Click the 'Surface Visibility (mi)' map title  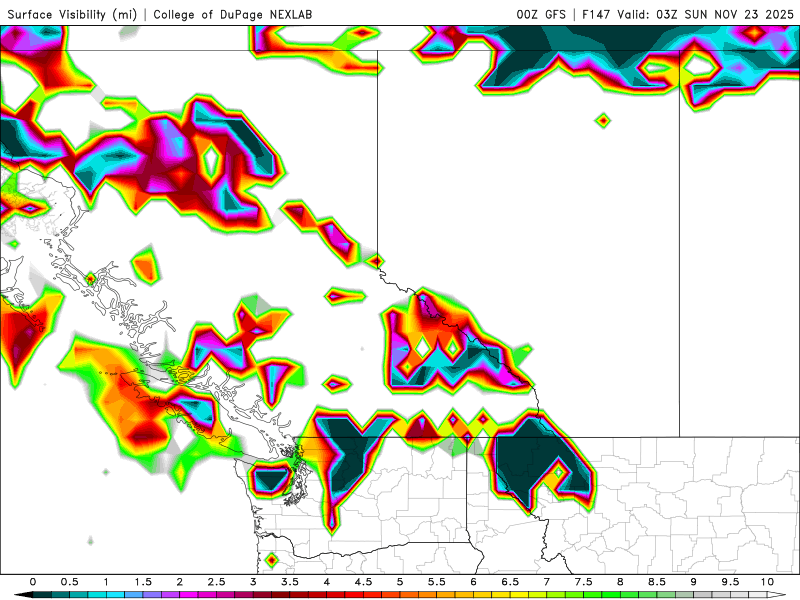[72, 14]
